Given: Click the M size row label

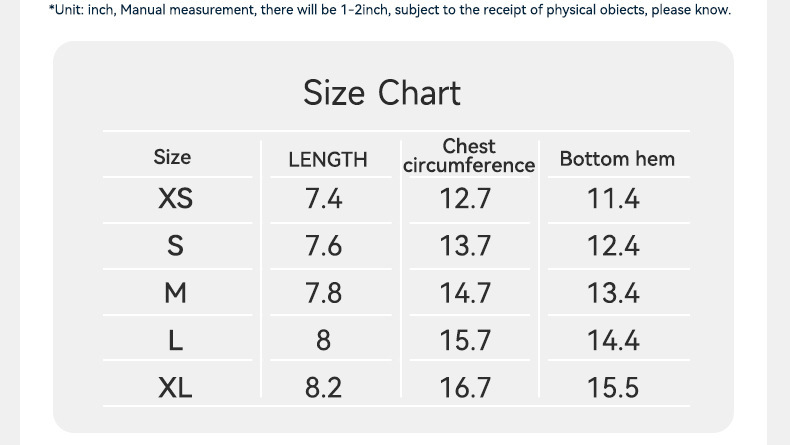Looking at the screenshot, I should tap(175, 293).
